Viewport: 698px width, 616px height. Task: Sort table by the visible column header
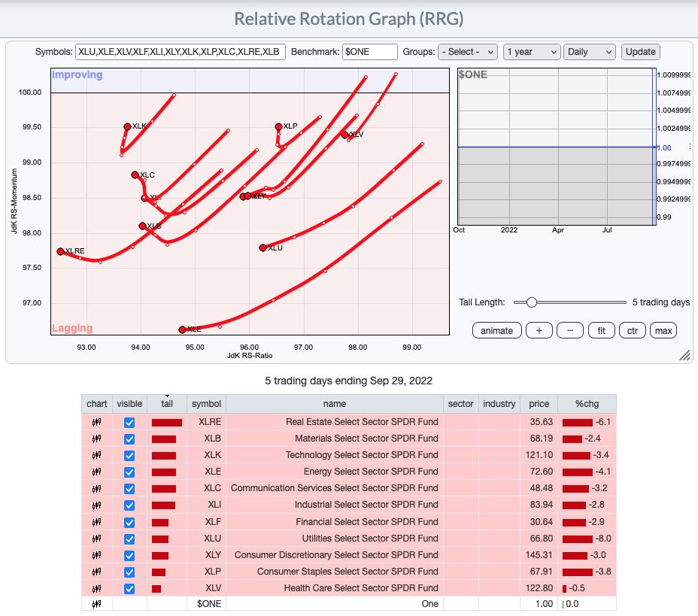tap(129, 404)
